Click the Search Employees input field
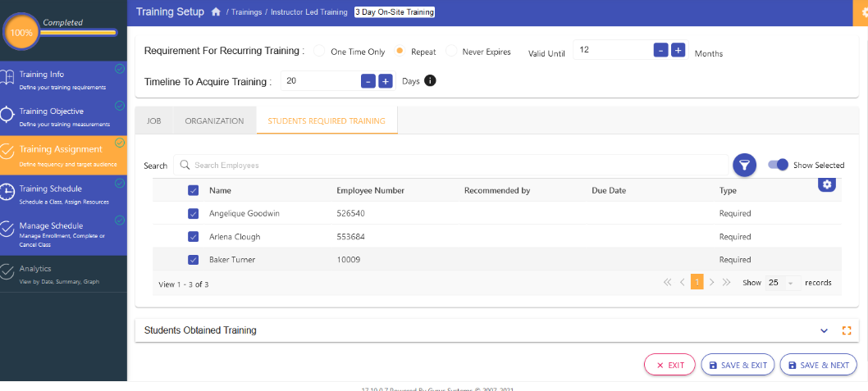The image size is (868, 391). (x=451, y=165)
